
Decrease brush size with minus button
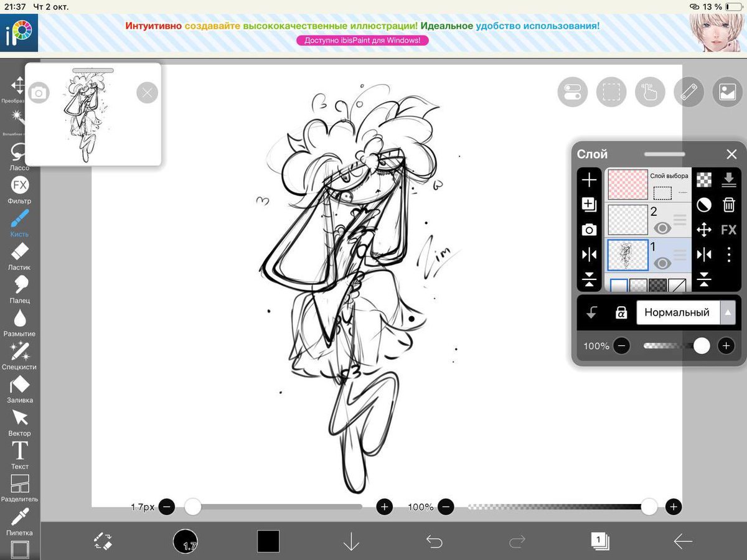(166, 507)
